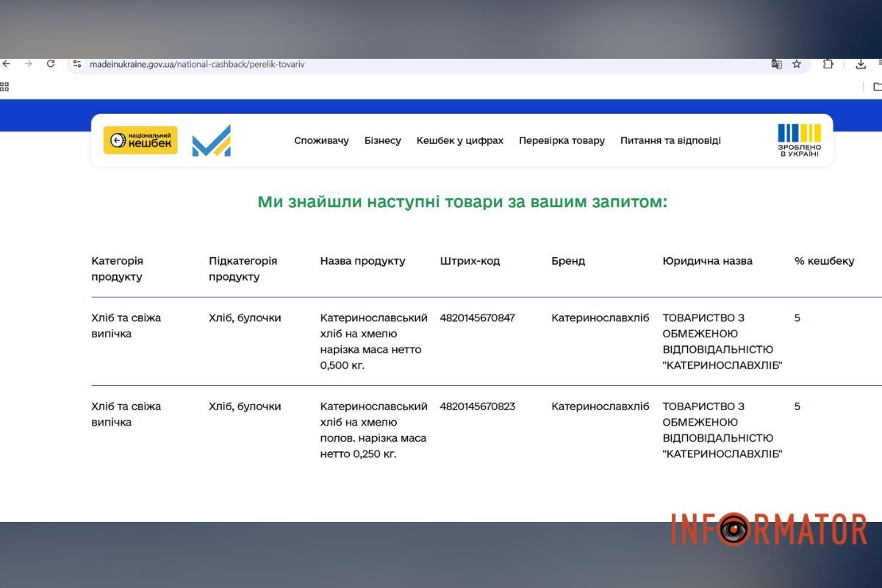The image size is (882, 588).
Task: Click Хліб, булочки in 0,250 кг row
Action: coord(245,406)
